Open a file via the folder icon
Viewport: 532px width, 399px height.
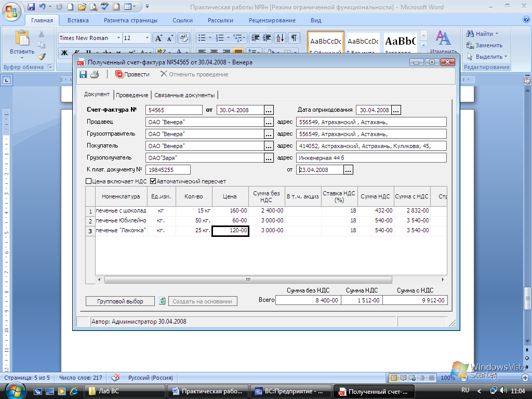click(82, 7)
